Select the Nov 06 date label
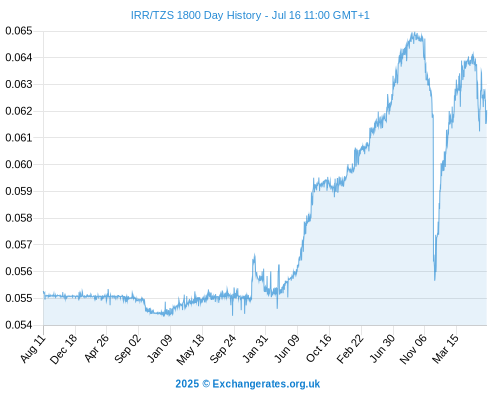Viewport: 495px width, 400px height. pyautogui.click(x=413, y=349)
